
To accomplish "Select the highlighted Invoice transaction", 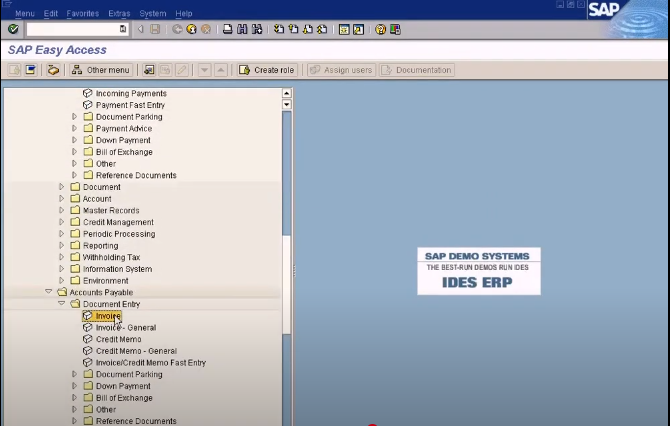I will tap(103, 316).
